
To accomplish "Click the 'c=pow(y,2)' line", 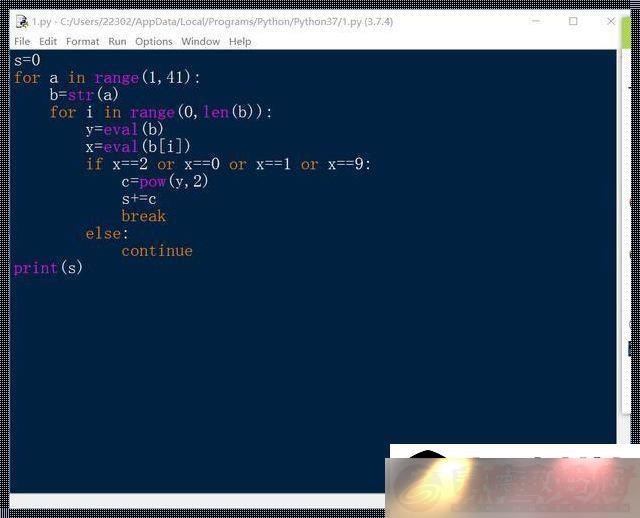I will [165, 181].
